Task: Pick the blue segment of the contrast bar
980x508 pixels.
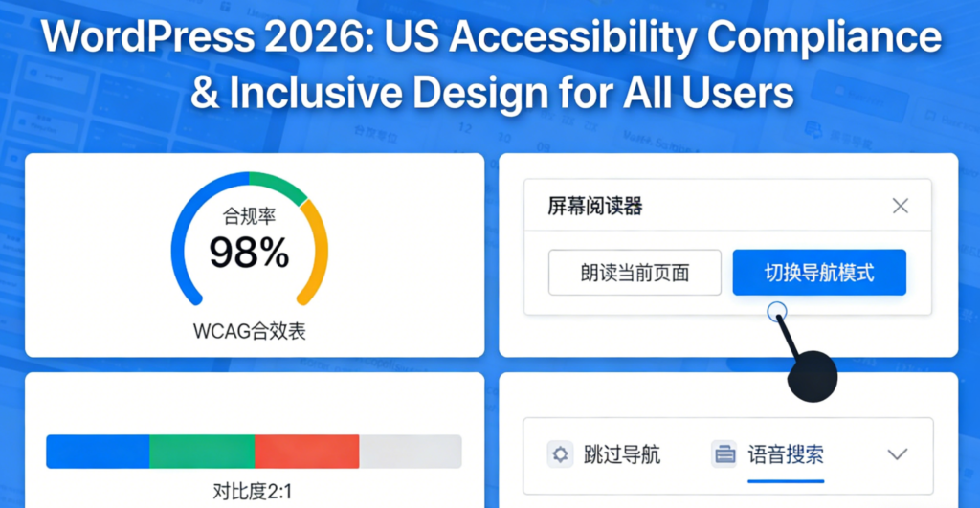Action: click(98, 452)
